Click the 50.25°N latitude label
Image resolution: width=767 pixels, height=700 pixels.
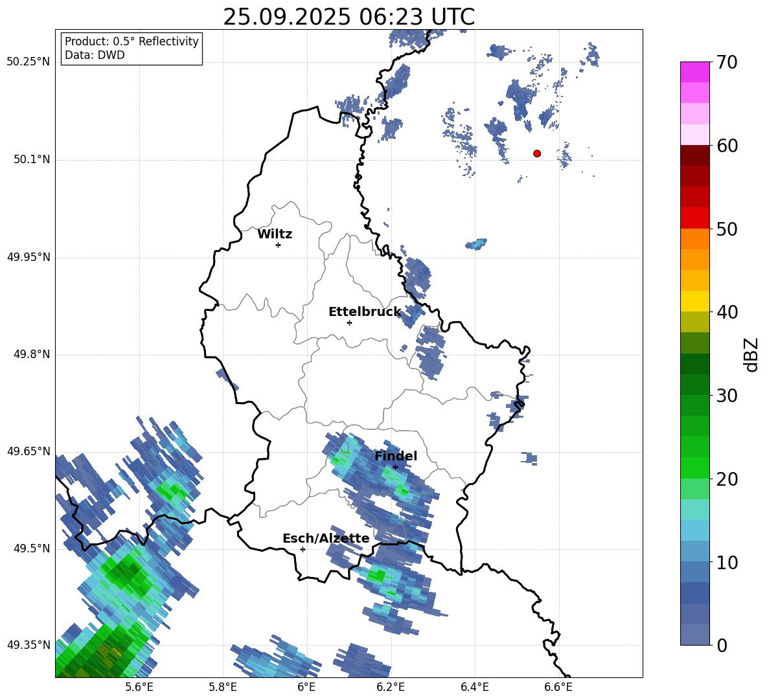coord(29,62)
